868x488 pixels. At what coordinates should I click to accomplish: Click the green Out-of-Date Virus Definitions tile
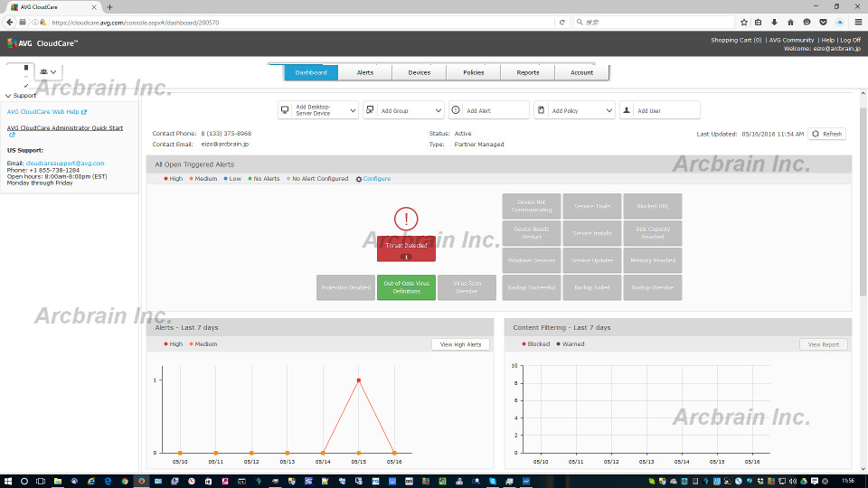[x=406, y=287]
